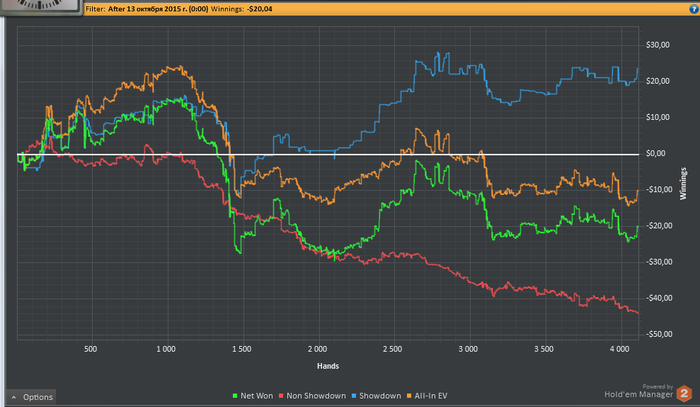
Task: Click the -$10,00 axis label
Action: [659, 189]
